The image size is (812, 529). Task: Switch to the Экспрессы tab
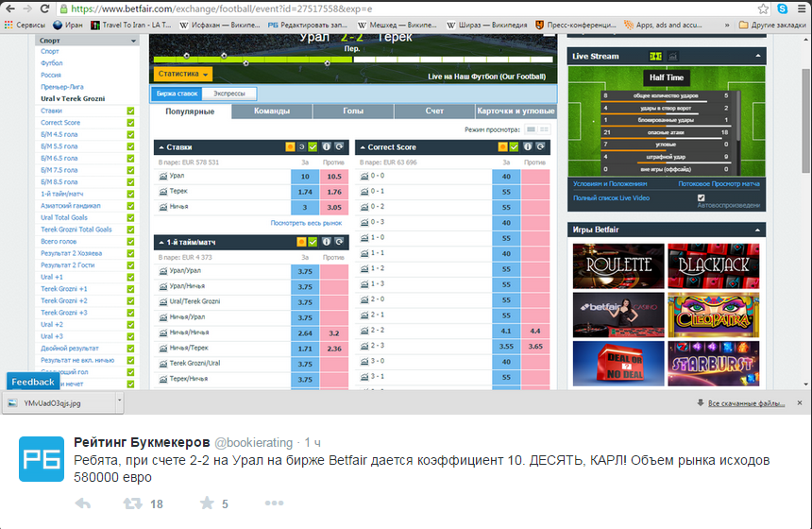(x=229, y=94)
